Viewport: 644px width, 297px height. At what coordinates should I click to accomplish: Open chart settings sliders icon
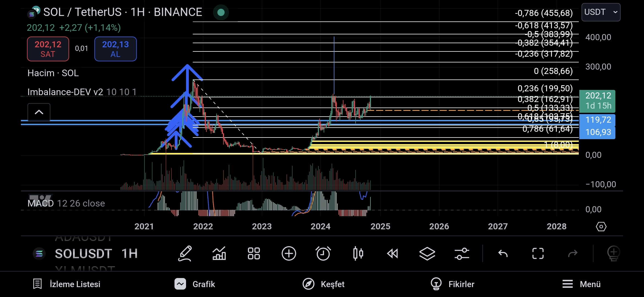[x=462, y=253]
